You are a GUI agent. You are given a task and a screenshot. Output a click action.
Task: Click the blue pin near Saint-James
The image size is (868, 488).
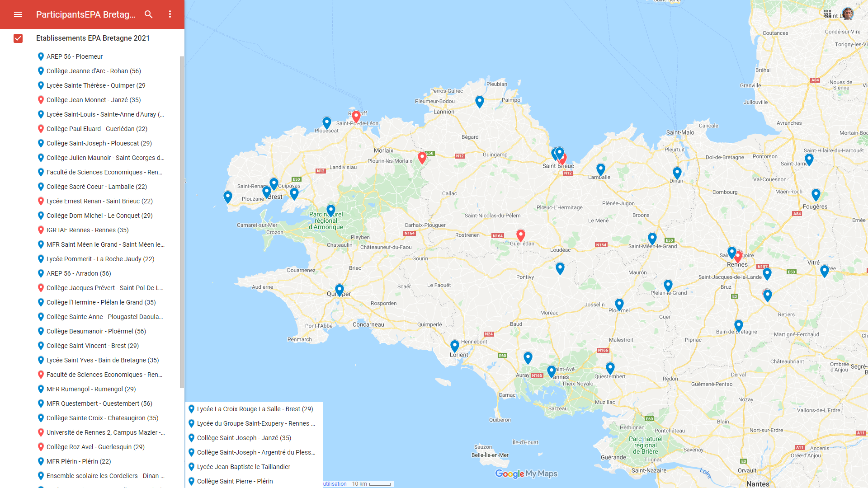[x=809, y=160]
